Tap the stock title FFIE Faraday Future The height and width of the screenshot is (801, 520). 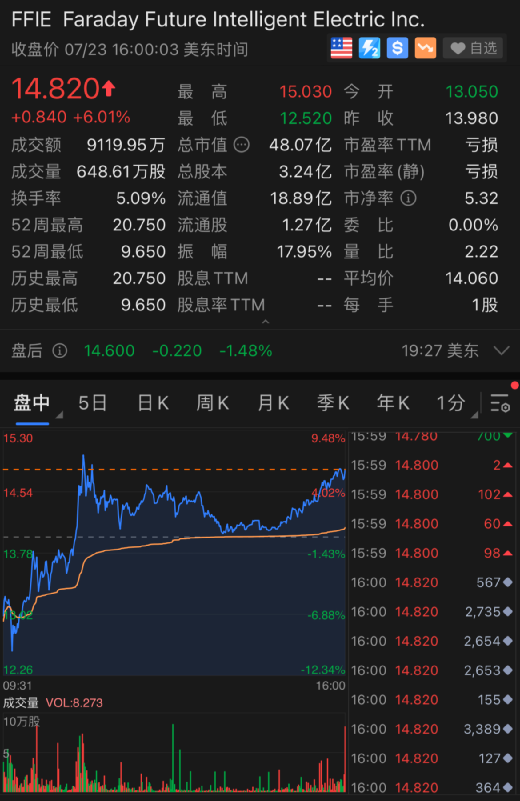coord(218,19)
